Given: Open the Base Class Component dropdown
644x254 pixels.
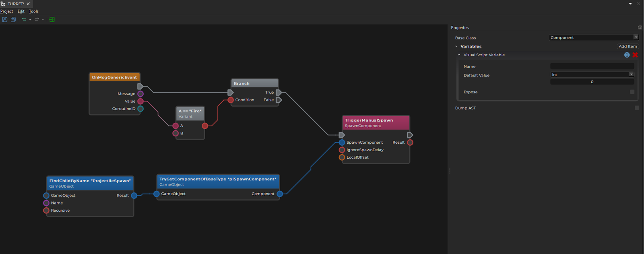Looking at the screenshot, I should pyautogui.click(x=594, y=37).
